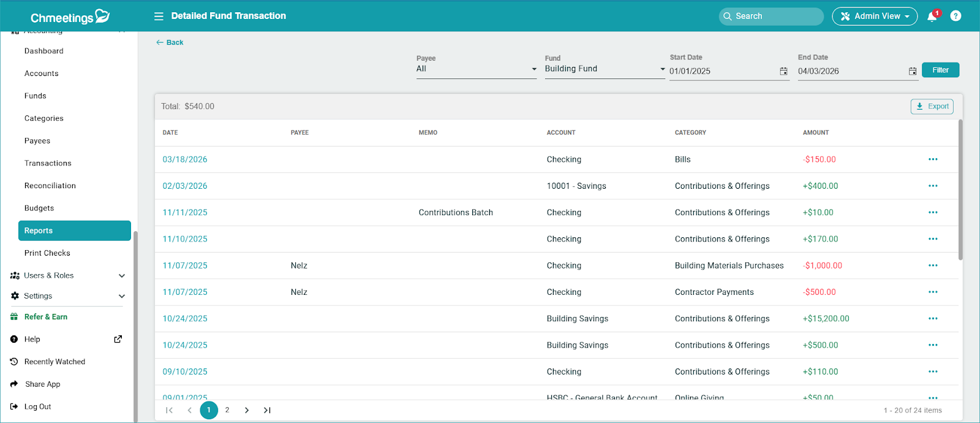Viewport: 980px width, 423px height.
Task: Go back using the Back link
Action: click(170, 42)
